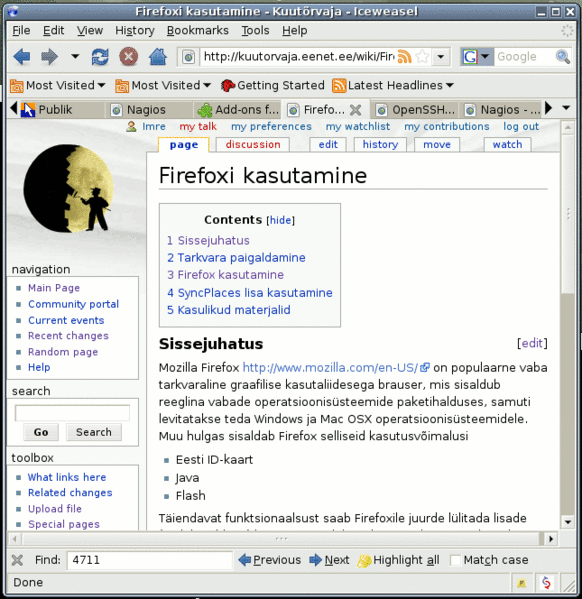Bookmark this page with the star icon
Image resolution: width=582 pixels, height=599 pixels.
422,57
